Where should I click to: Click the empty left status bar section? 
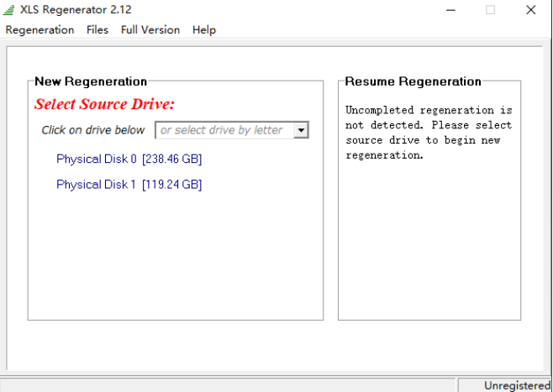[x=227, y=385]
